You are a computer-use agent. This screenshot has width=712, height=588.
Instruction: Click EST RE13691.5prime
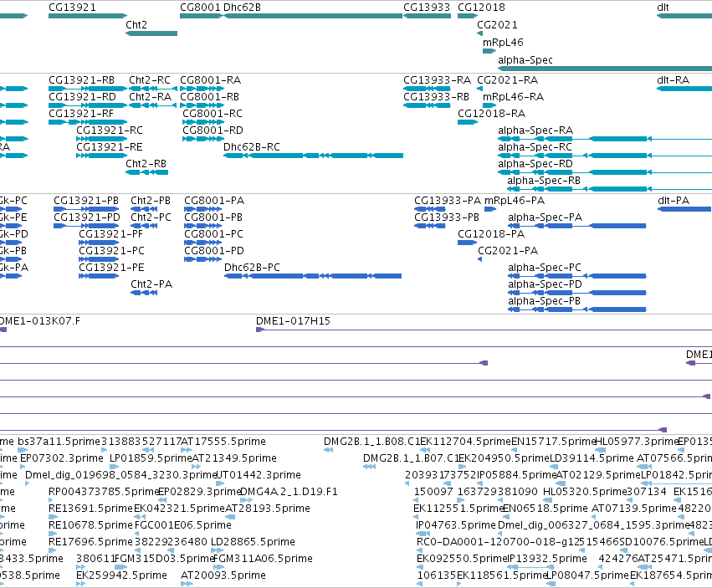tap(91, 509)
